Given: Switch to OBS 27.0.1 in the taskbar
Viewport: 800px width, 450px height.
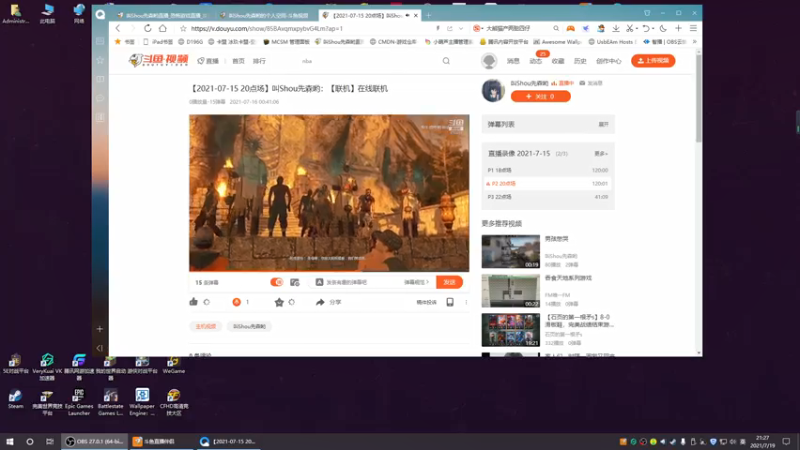Looking at the screenshot, I should pos(95,441).
